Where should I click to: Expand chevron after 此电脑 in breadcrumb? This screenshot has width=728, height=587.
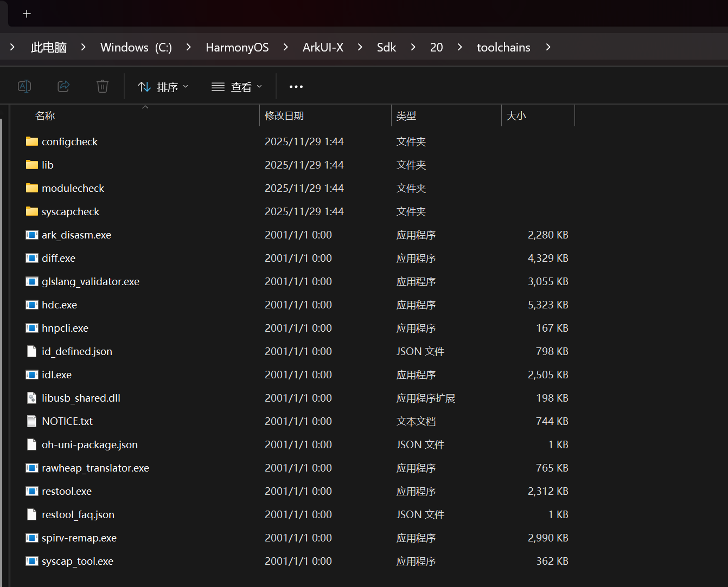pyautogui.click(x=83, y=47)
